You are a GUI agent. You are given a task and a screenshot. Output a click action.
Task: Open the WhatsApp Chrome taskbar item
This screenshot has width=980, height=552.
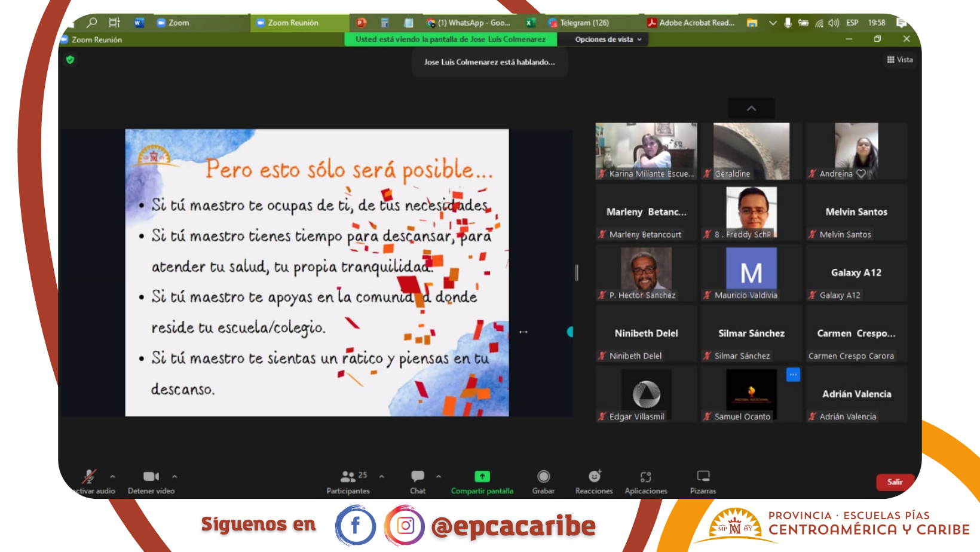pos(468,23)
